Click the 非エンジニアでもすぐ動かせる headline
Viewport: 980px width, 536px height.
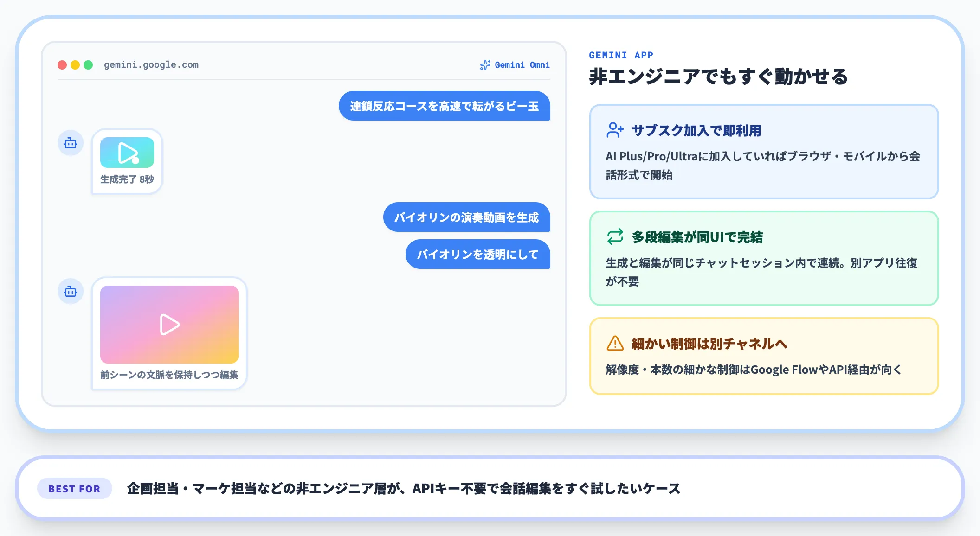(x=718, y=77)
